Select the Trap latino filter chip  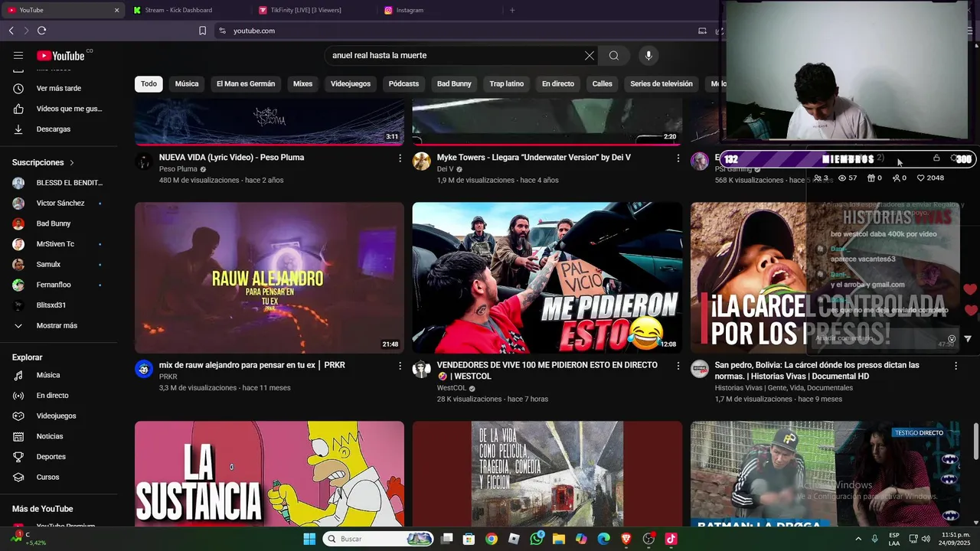point(507,83)
